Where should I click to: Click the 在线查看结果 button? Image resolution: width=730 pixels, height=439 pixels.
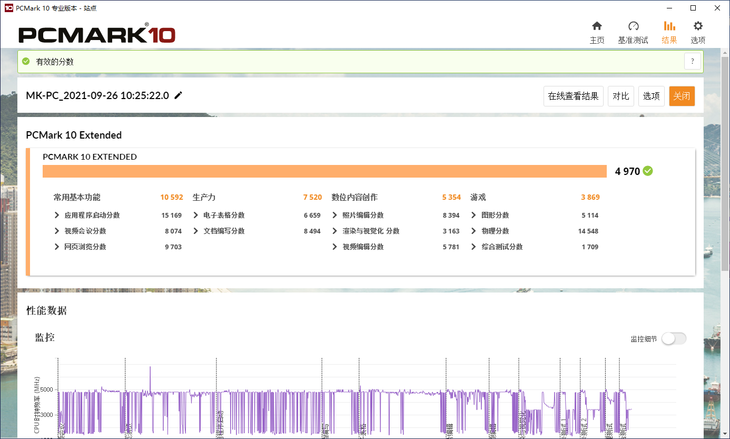click(573, 96)
